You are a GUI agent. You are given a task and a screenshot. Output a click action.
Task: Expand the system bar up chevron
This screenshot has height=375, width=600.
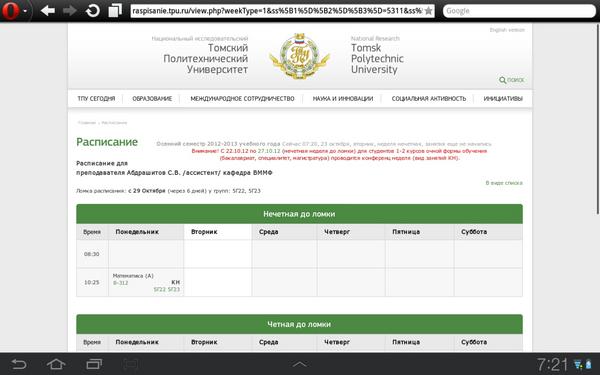[299, 364]
